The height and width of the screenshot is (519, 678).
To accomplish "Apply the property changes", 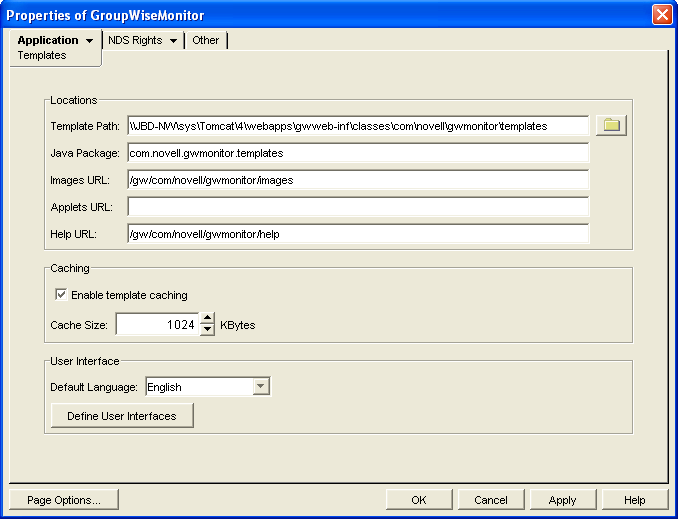I will point(563,500).
